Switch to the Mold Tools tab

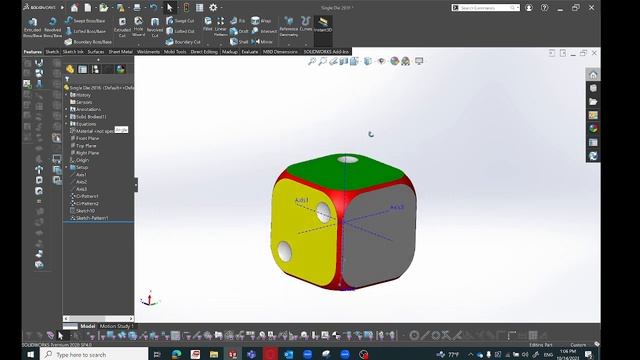[x=175, y=52]
